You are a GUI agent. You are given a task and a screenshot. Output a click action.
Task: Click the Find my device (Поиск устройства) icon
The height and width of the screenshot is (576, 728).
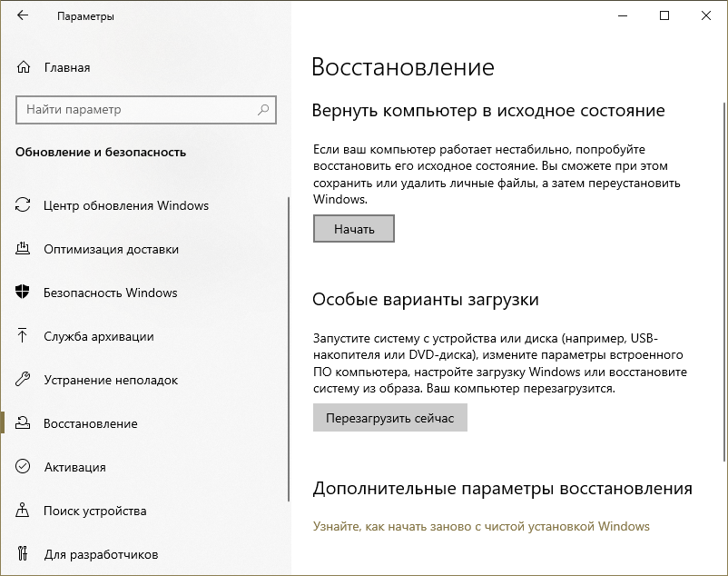click(x=22, y=511)
